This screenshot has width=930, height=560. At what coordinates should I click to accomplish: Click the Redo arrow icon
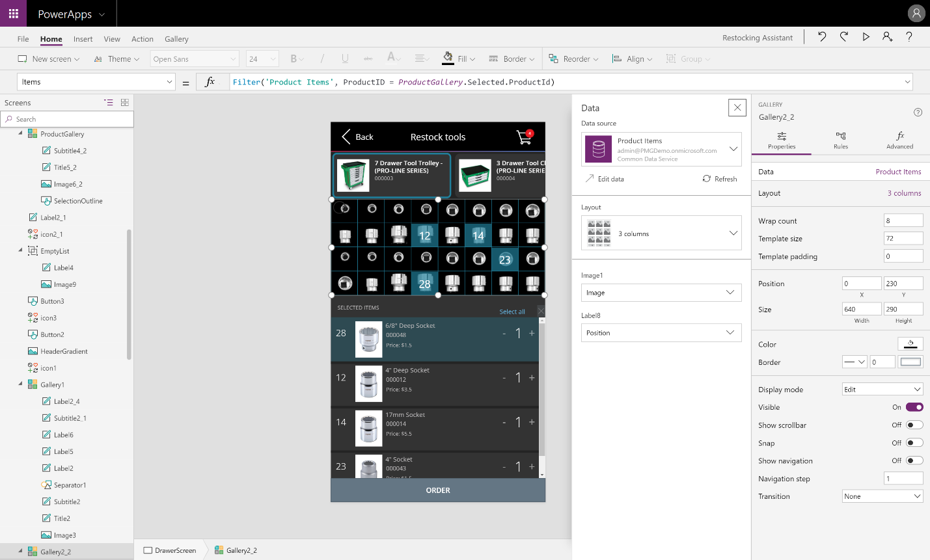coord(844,37)
